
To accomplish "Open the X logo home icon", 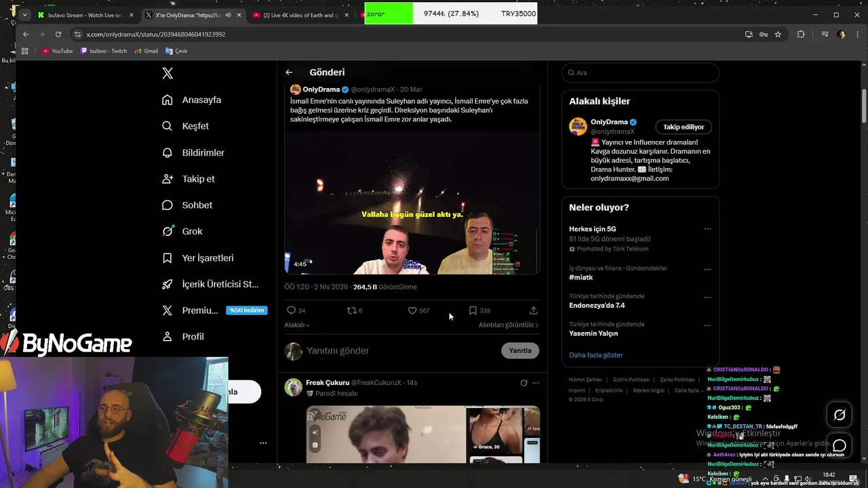I will (167, 73).
